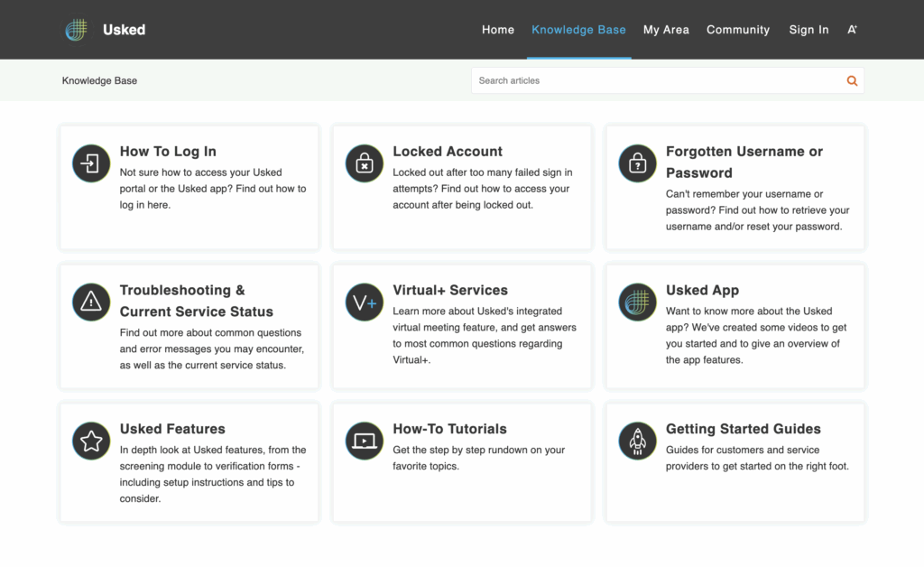Click the Usked logo in header

(x=78, y=30)
